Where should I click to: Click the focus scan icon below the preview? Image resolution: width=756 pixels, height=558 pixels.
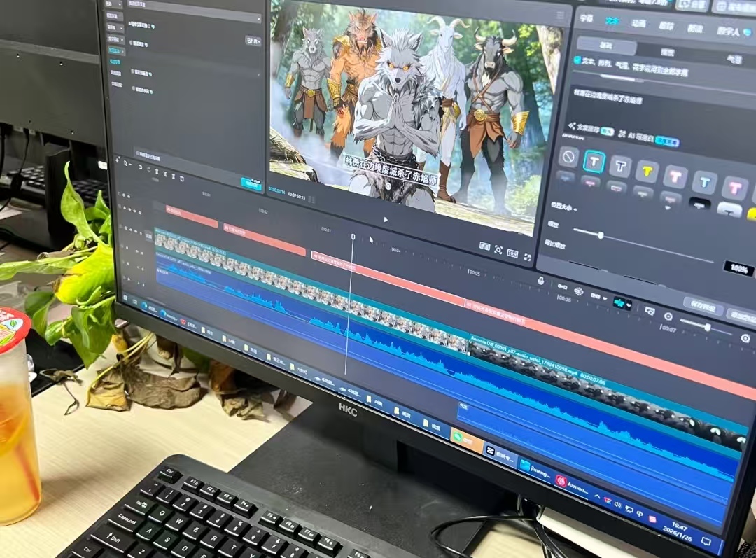click(498, 250)
